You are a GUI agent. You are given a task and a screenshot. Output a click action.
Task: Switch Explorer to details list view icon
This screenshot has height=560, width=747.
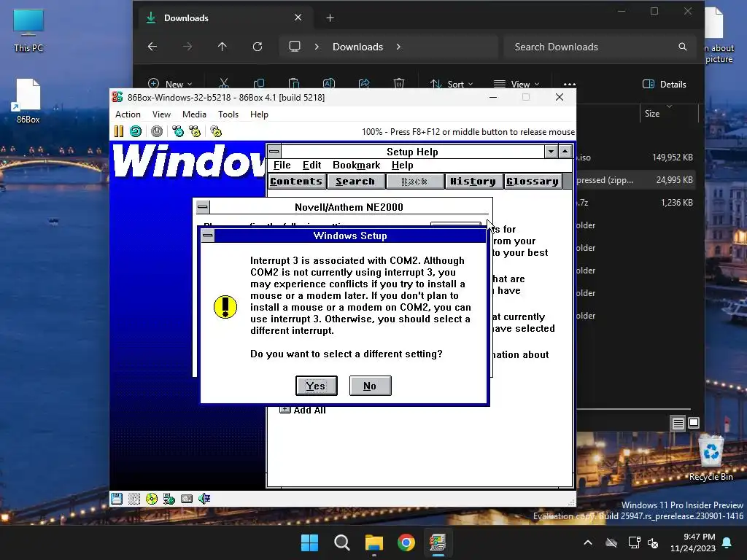(x=678, y=423)
